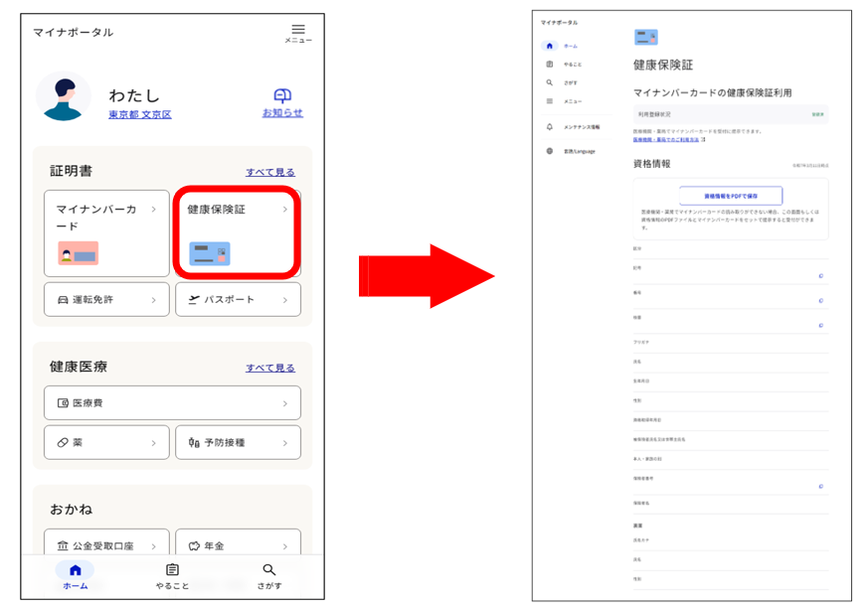This screenshot has height=610, width=868.
Task: Click the 利用登録状況 status row
Action: [731, 114]
